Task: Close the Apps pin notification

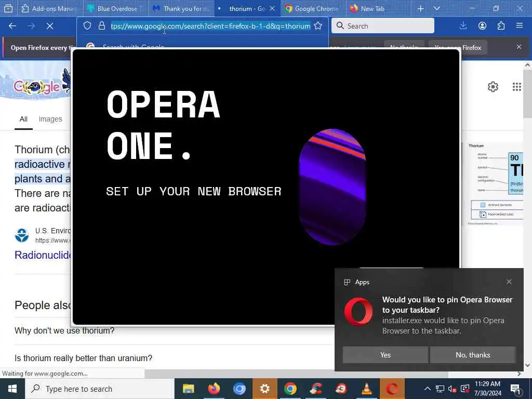Action: (x=509, y=282)
